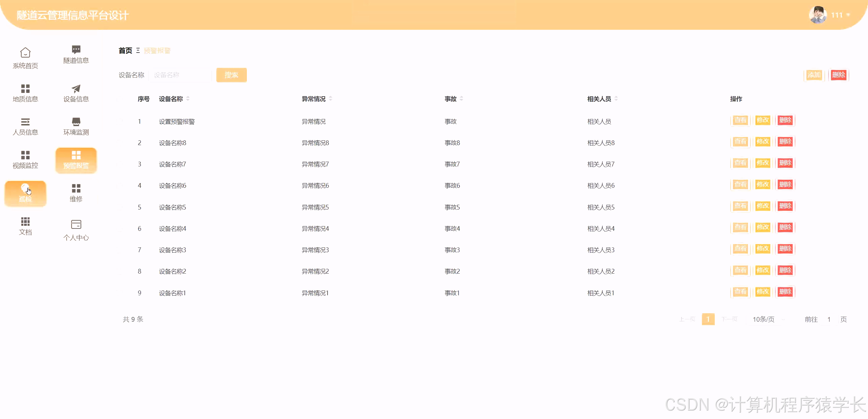Click 查看 in 设备名称3 row
This screenshot has height=419, width=868.
click(740, 249)
